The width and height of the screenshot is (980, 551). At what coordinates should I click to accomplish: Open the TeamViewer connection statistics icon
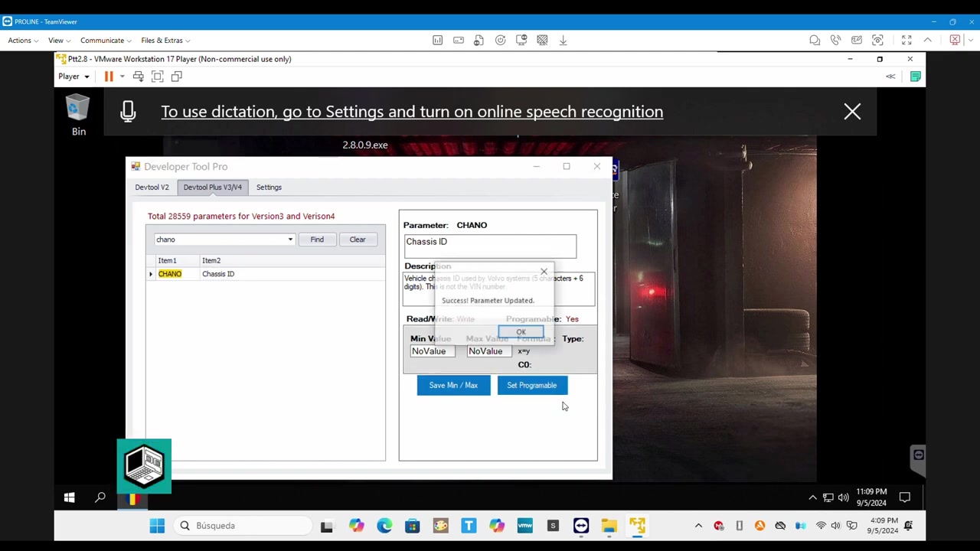(x=437, y=41)
